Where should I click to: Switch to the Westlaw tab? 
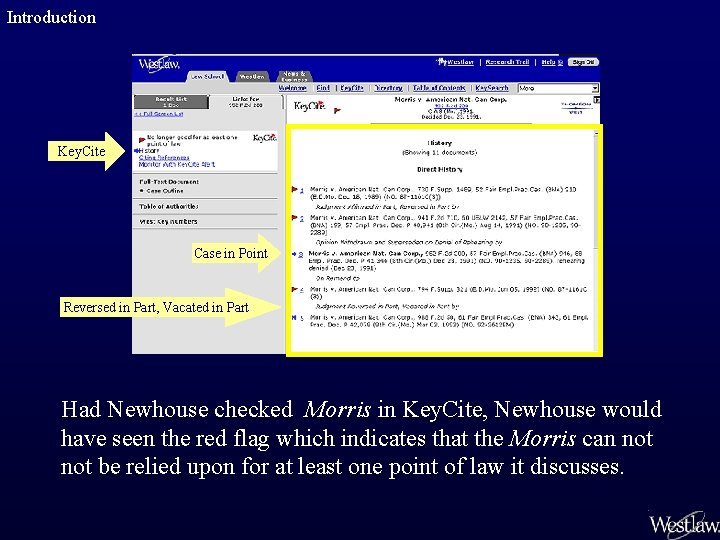click(252, 77)
